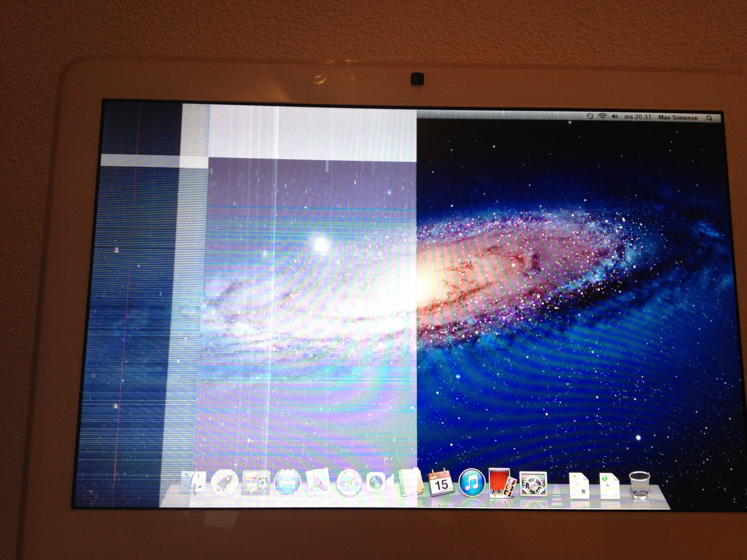Open Wi-Fi status menu
The image size is (747, 560).
pos(602,116)
